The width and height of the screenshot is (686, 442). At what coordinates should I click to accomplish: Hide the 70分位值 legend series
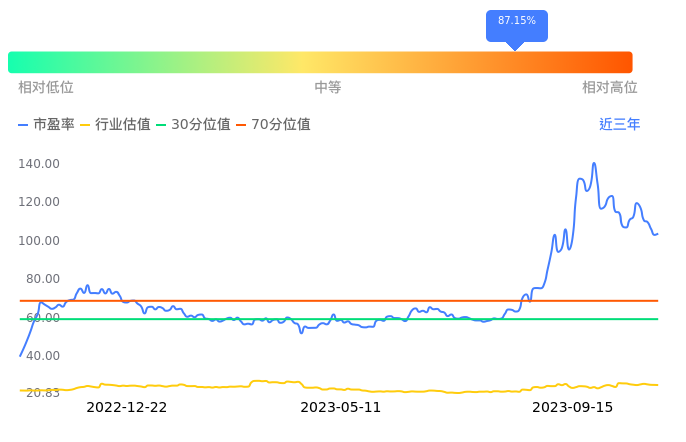pyautogui.click(x=273, y=125)
